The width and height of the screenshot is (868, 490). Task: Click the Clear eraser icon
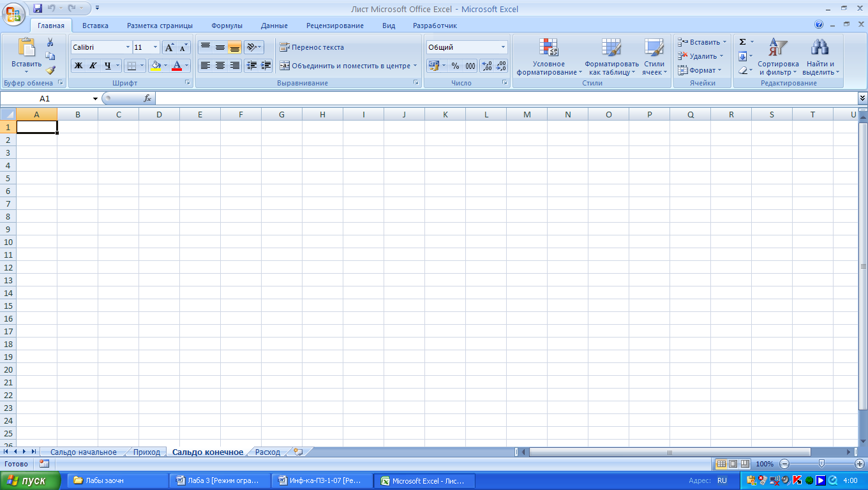743,70
